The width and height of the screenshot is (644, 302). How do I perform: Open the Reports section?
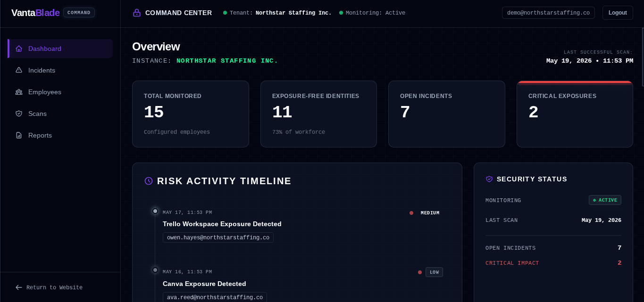click(x=60, y=135)
